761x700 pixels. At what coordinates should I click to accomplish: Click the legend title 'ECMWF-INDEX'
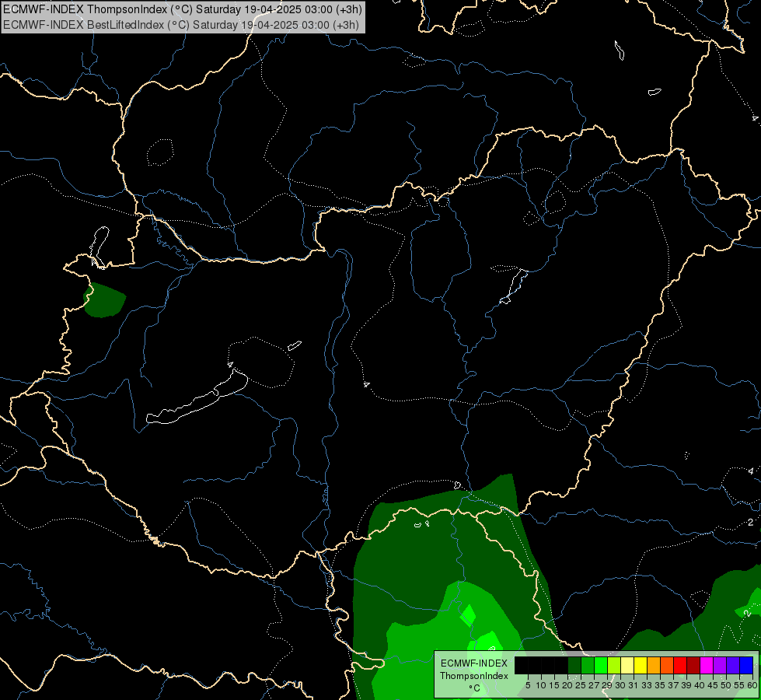pyautogui.click(x=473, y=663)
